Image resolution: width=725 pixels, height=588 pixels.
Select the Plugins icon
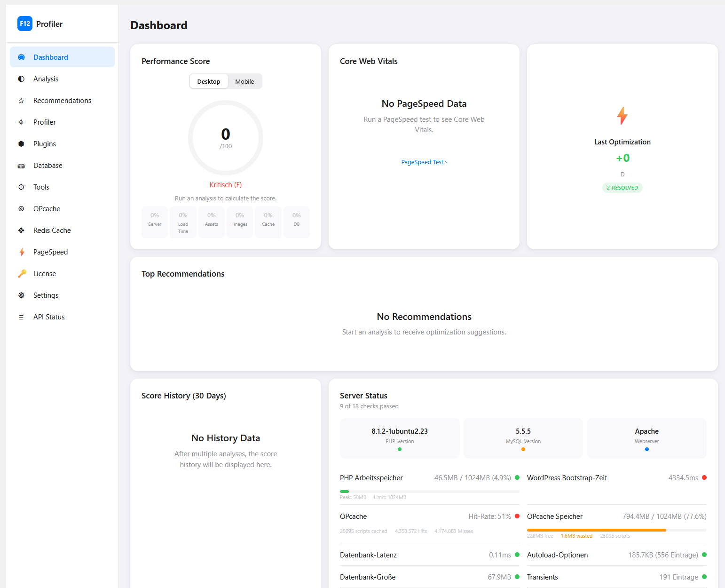pos(21,143)
